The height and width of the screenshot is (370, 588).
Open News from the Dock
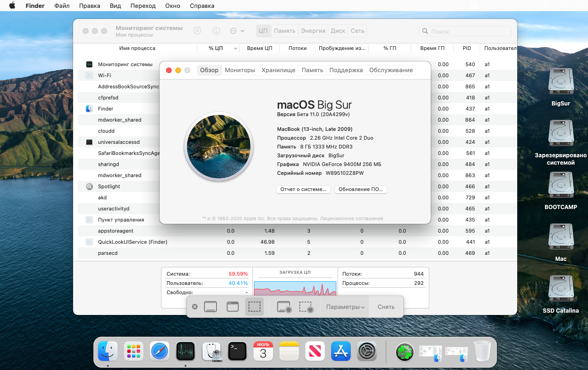pyautogui.click(x=315, y=352)
